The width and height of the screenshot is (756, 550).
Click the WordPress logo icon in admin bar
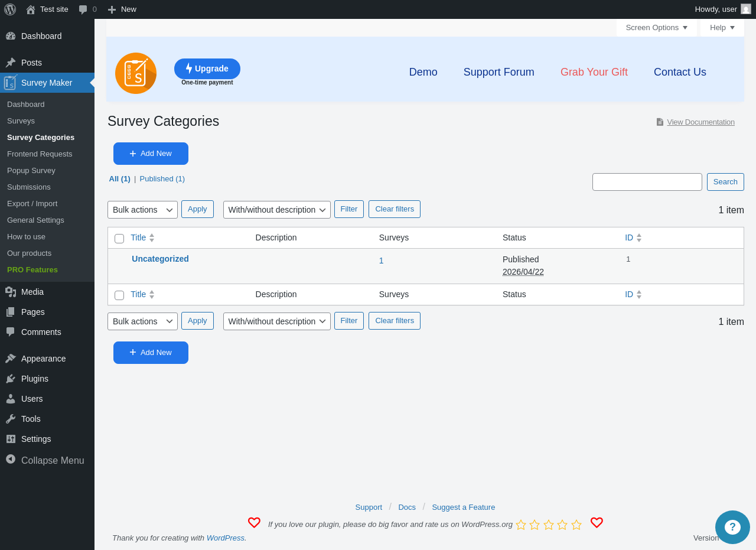pyautogui.click(x=10, y=9)
